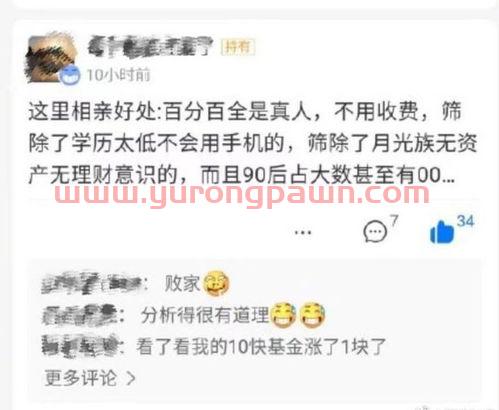This screenshot has width=499, height=410.
Task: Tap the like count 34
Action: 465,221
